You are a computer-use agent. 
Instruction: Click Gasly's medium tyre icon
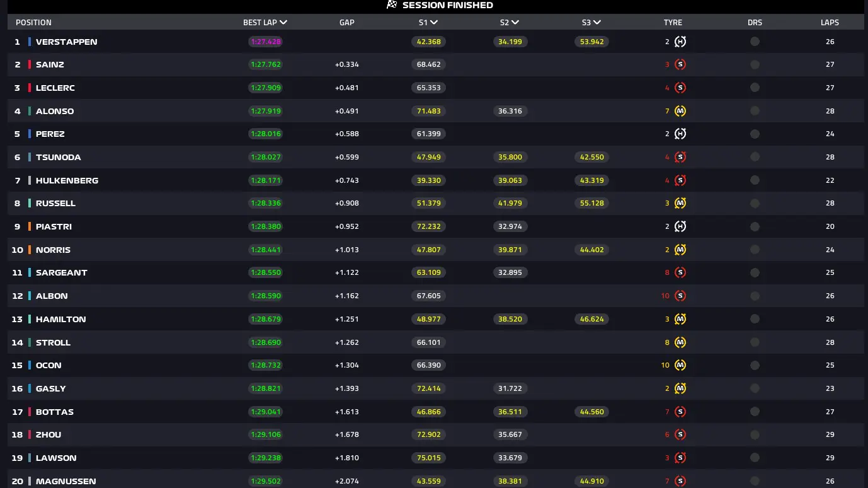click(680, 388)
